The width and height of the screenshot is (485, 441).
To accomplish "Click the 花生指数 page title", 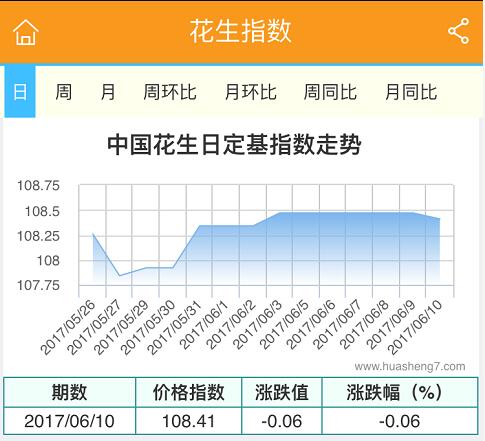I will click(241, 31).
